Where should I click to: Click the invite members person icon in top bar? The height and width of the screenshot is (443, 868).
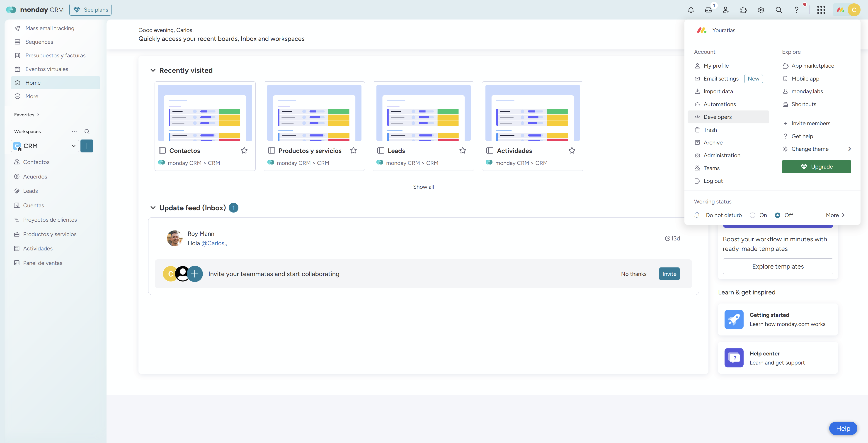pos(726,10)
